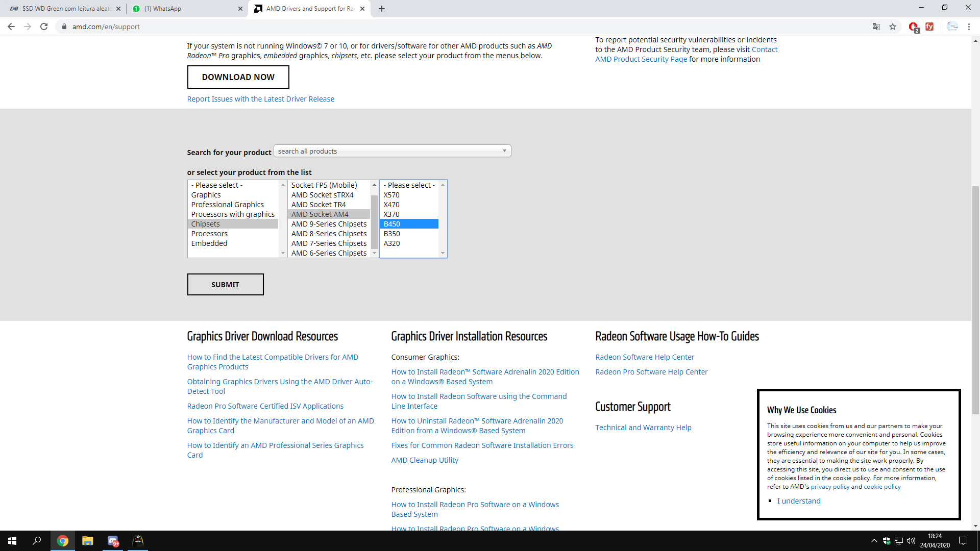Go back with the browser back arrow

[11, 27]
